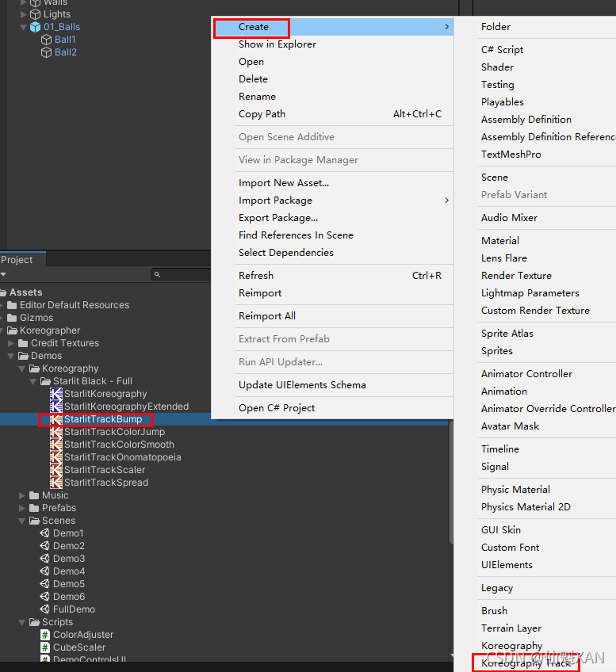Click the Project panel vertical scrollbar
This screenshot has height=672, width=616.
pos(451,480)
